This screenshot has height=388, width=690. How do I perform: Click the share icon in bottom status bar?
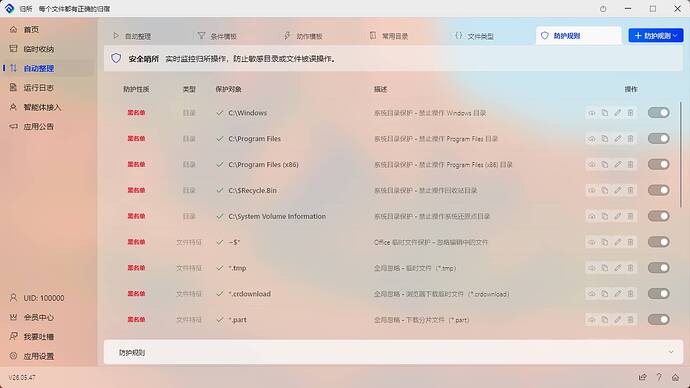click(642, 377)
